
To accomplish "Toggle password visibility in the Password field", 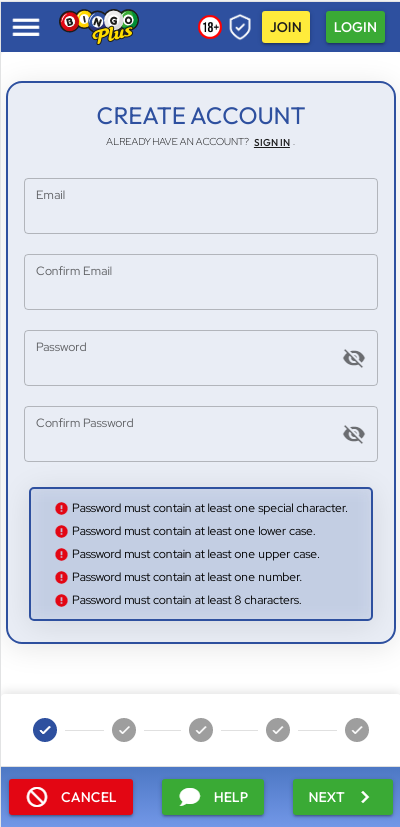I will click(x=354, y=358).
